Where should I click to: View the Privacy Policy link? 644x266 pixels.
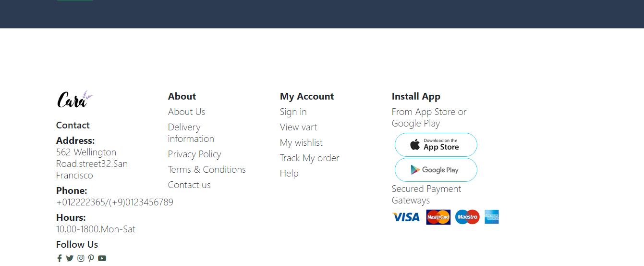point(194,154)
